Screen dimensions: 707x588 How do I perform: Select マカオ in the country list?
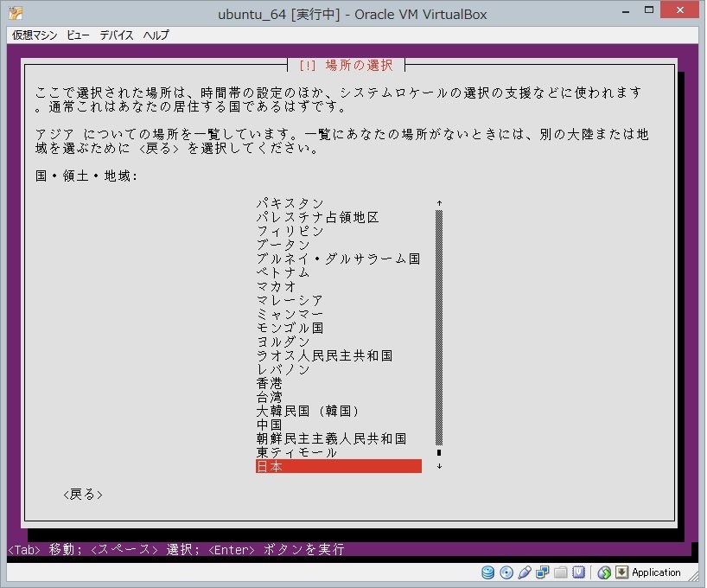coord(276,286)
